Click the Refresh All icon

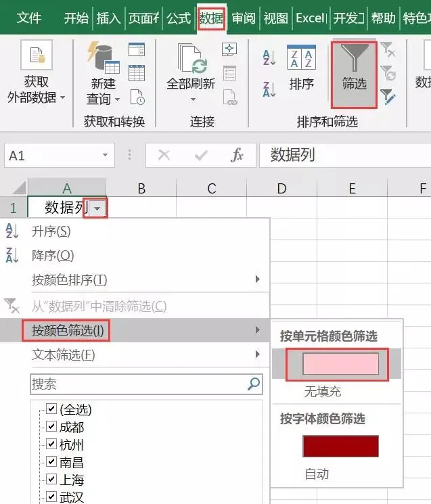click(x=192, y=59)
